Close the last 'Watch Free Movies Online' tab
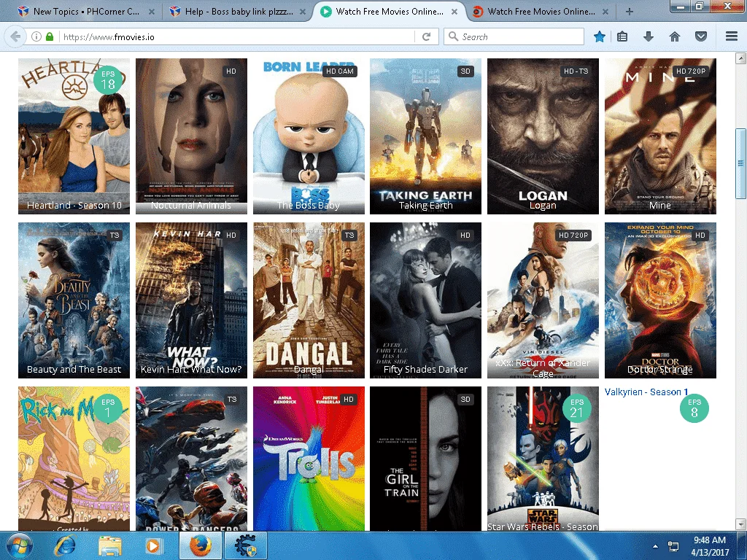The height and width of the screenshot is (560, 747). pos(605,12)
